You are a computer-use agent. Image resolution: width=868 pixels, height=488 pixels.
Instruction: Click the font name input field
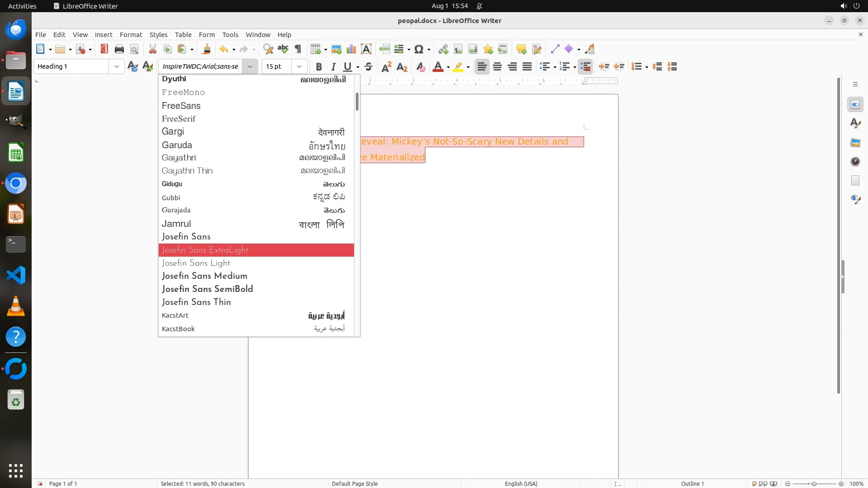pos(200,66)
